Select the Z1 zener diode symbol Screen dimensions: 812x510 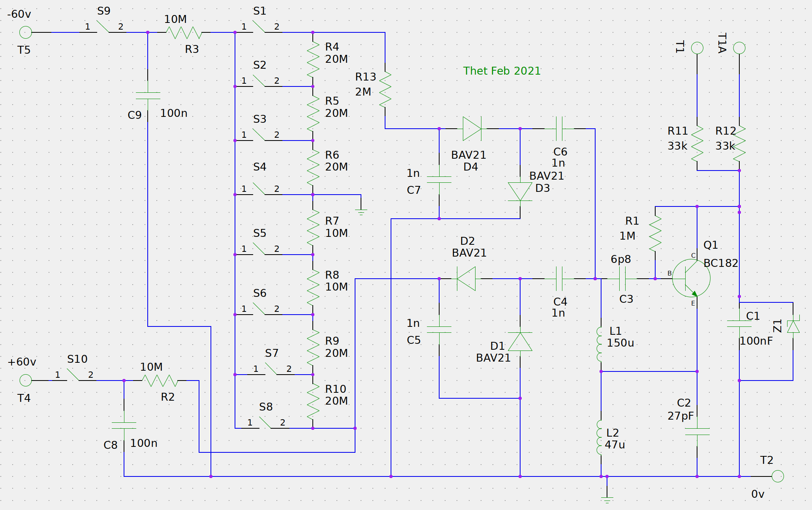[793, 327]
